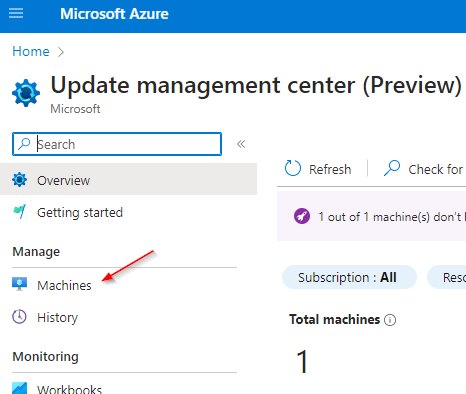Open the Overview menu item
Image resolution: width=466 pixels, height=394 pixels.
tap(128, 179)
